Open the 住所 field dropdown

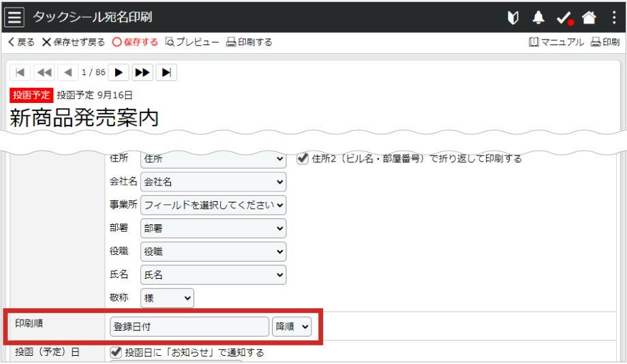tap(213, 159)
